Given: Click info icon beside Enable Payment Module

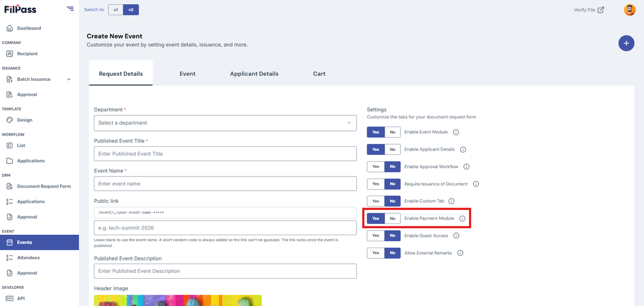Looking at the screenshot, I should click(463, 218).
